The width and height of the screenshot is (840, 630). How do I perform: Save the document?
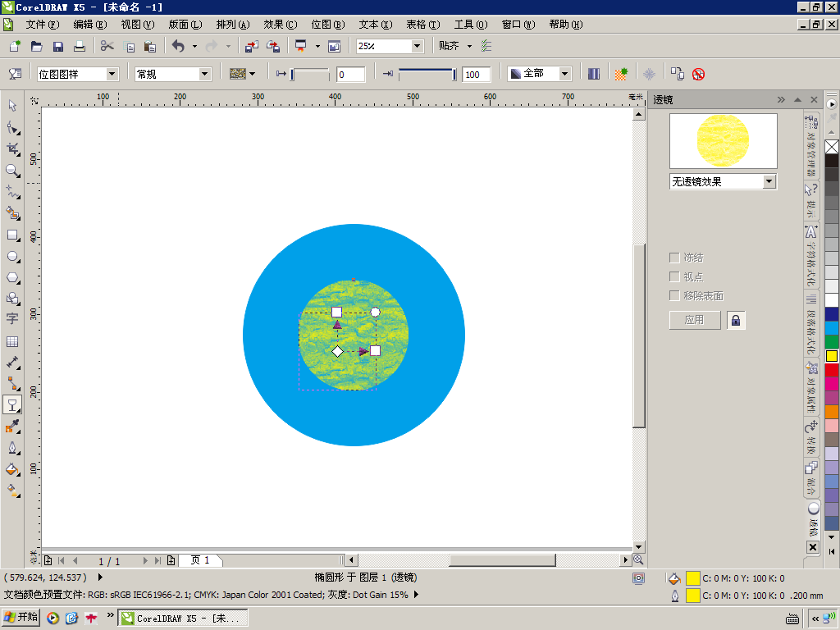tap(58, 46)
